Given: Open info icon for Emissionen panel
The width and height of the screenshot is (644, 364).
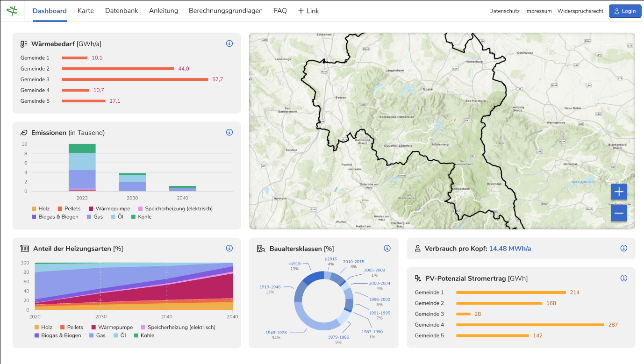Looking at the screenshot, I should coord(229,132).
